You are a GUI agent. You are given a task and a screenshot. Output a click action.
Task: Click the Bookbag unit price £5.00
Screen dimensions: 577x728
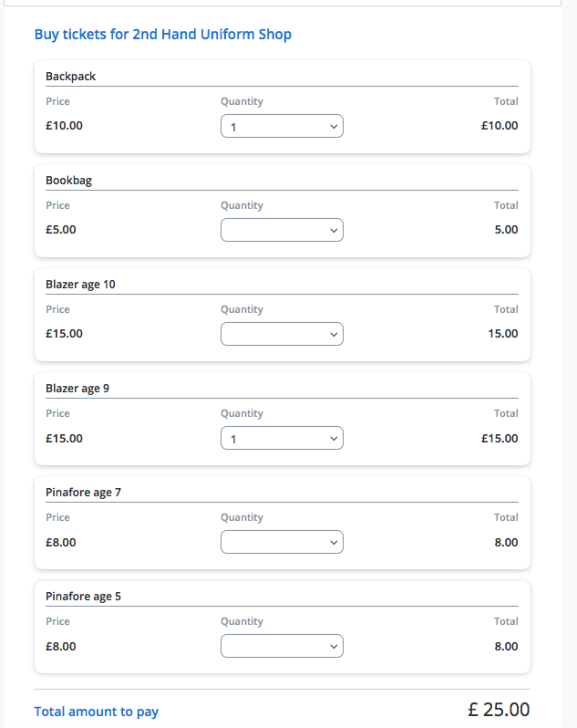(x=61, y=230)
